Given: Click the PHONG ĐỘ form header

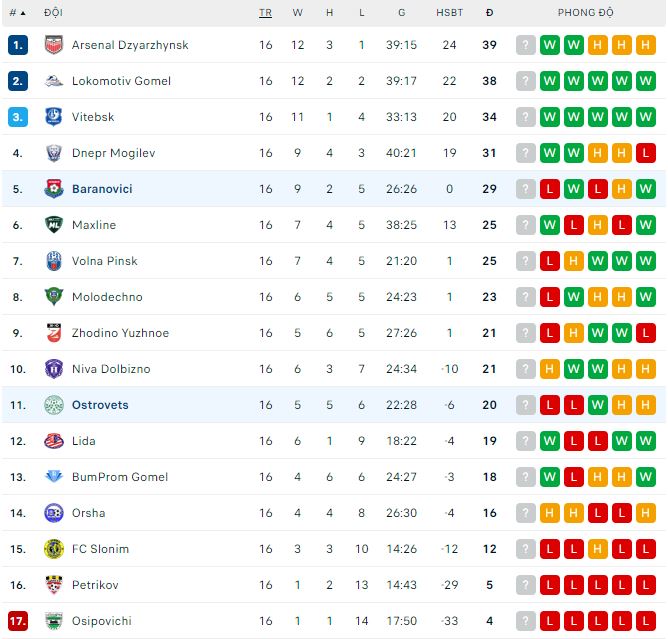Looking at the screenshot, I should (586, 13).
